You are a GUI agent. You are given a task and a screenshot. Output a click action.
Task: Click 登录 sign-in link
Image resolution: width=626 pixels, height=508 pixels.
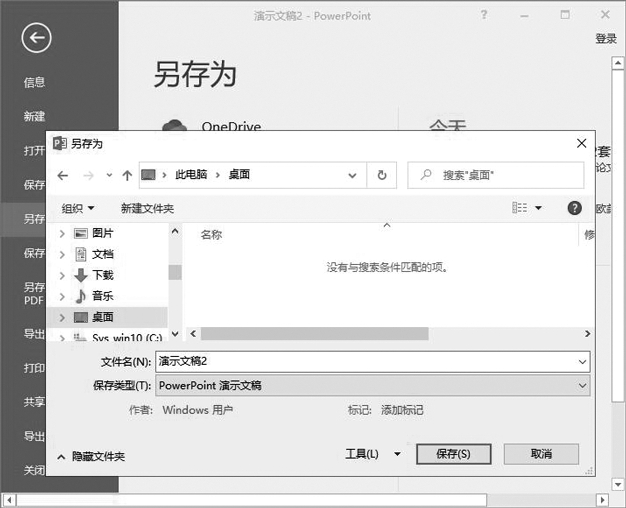point(606,39)
